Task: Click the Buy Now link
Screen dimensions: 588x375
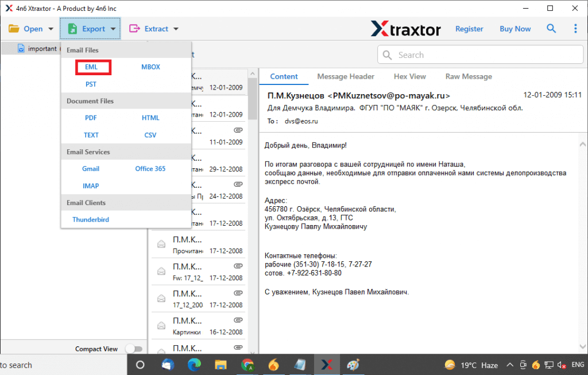Action: click(x=515, y=29)
